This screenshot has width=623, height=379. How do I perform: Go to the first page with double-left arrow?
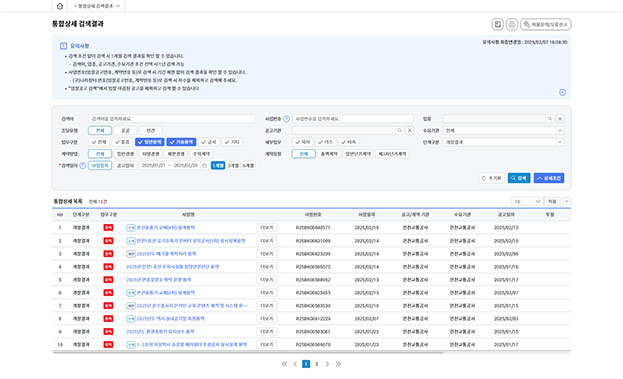click(x=284, y=364)
